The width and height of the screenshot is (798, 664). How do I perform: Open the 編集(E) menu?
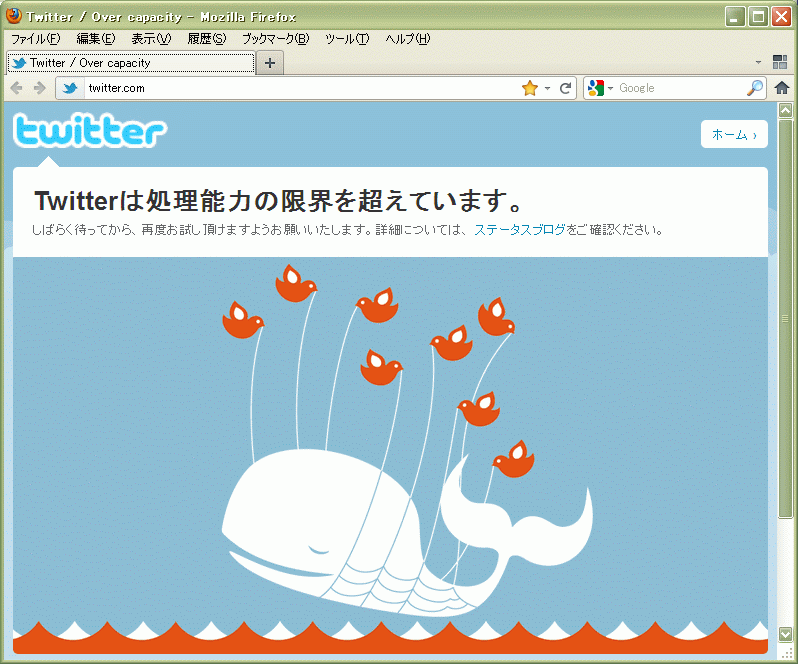(x=96, y=39)
